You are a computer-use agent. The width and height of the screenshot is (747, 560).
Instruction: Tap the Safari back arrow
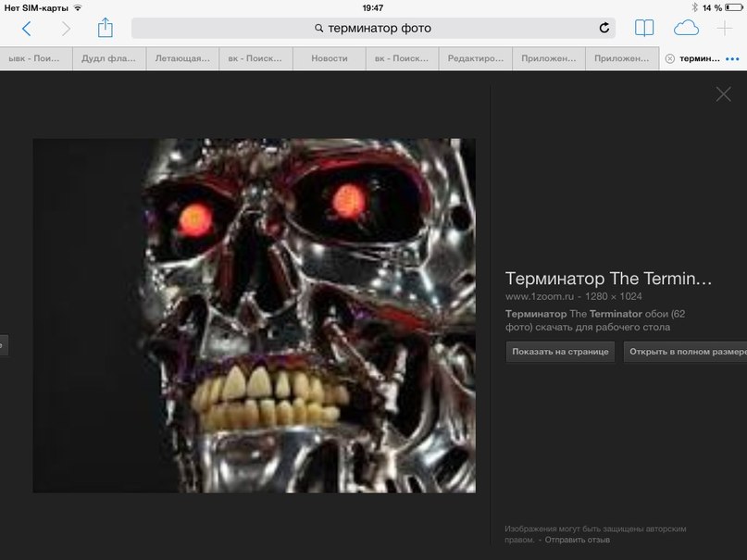coord(27,29)
